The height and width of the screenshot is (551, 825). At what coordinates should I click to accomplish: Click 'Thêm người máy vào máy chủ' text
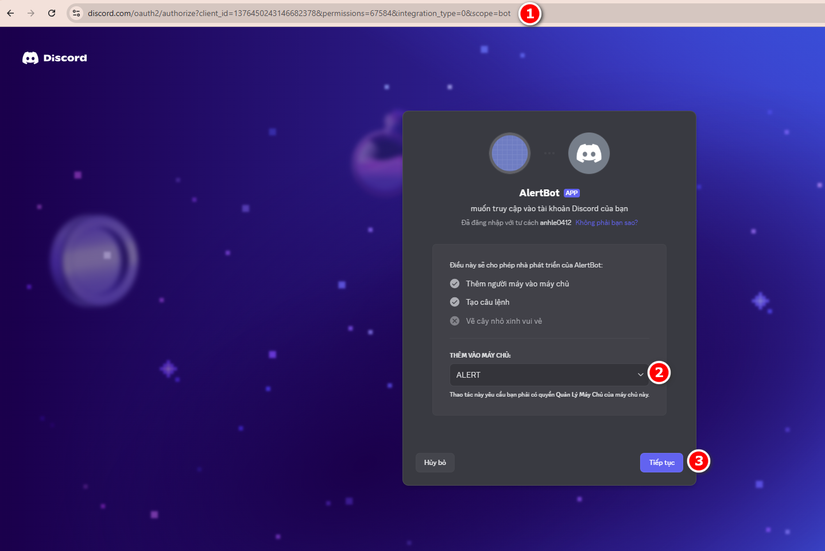click(x=517, y=284)
